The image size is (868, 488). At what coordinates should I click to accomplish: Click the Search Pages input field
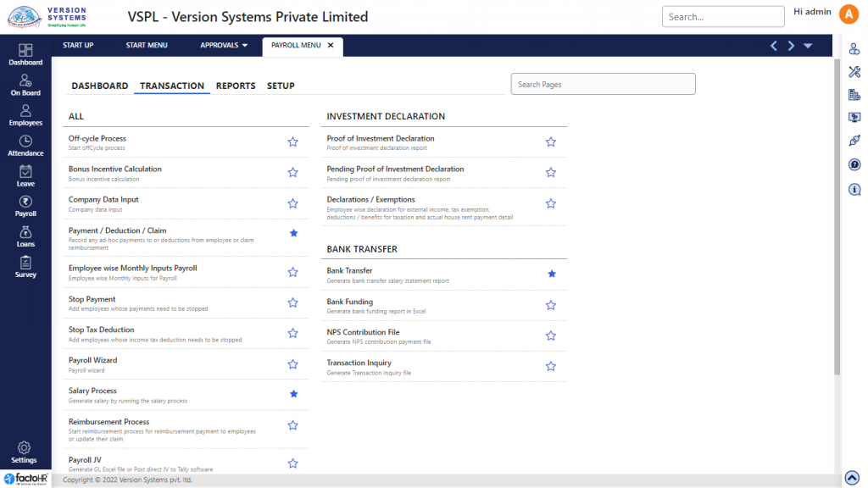pos(603,84)
